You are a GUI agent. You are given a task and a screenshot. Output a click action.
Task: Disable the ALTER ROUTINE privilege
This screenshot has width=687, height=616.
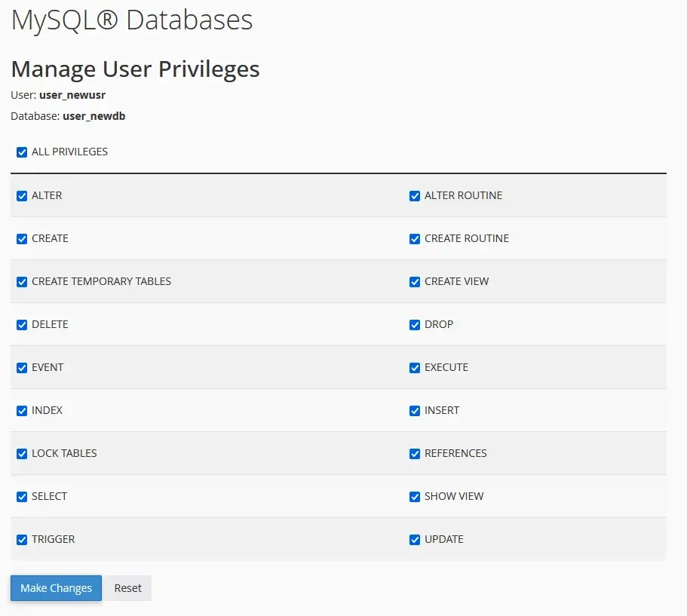click(x=414, y=195)
